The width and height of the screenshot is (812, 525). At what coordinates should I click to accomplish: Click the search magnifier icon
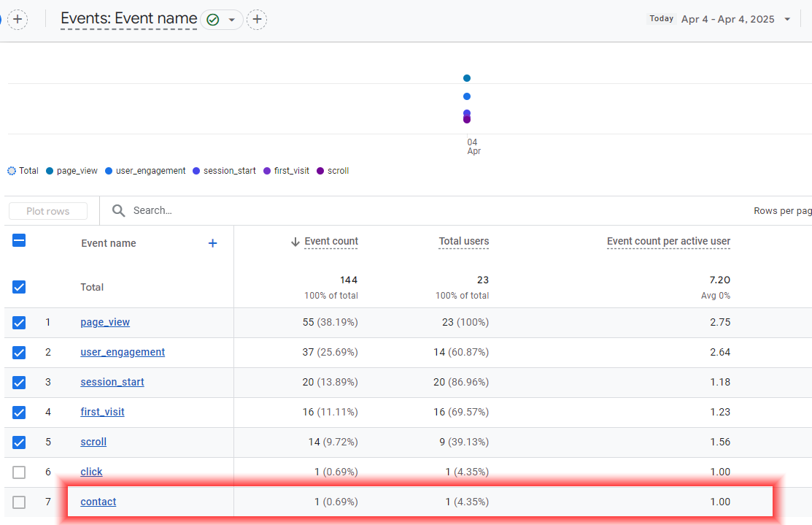(x=118, y=210)
